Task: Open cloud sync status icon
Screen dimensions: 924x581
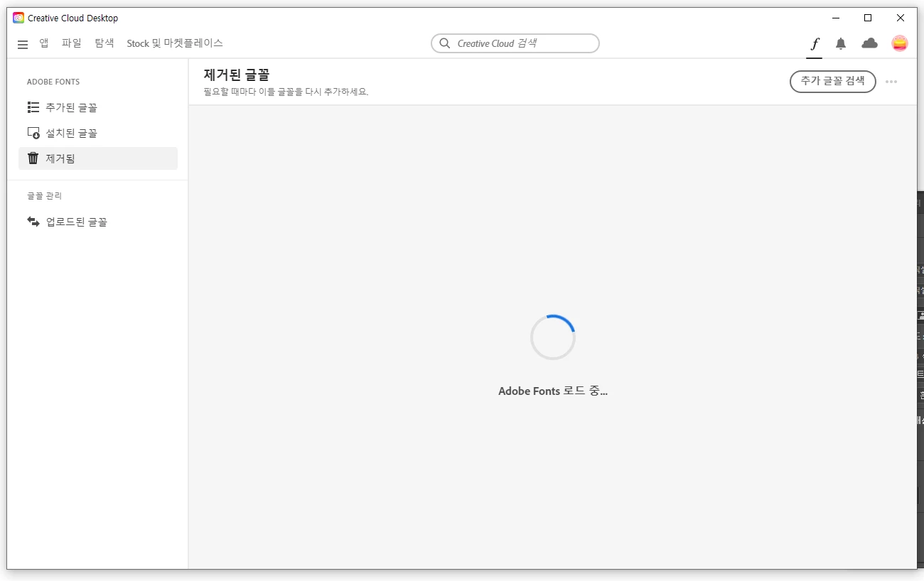Action: pos(869,43)
